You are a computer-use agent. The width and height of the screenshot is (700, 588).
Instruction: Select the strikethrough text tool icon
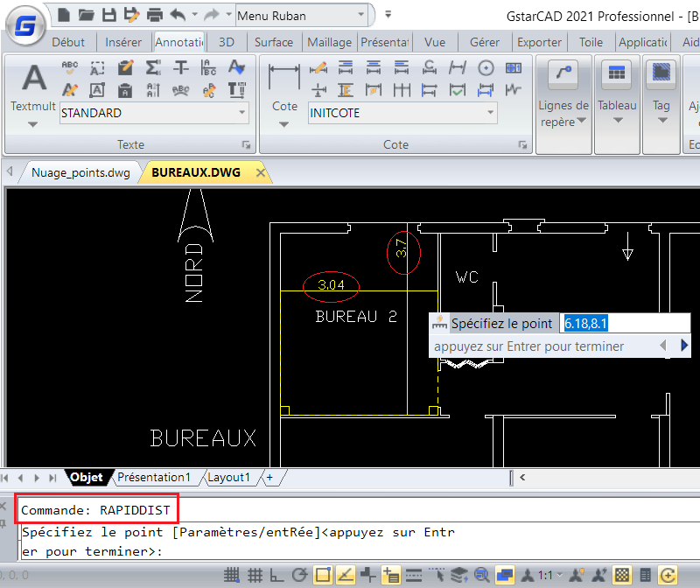181,67
